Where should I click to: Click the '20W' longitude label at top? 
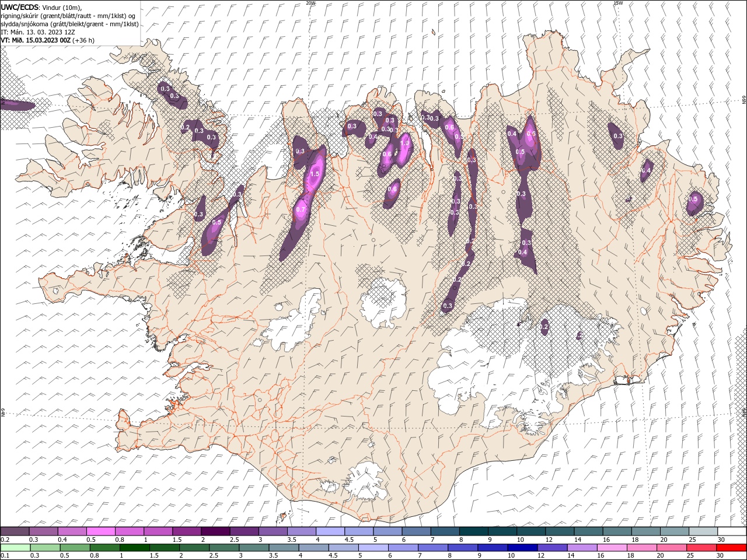pos(311,3)
